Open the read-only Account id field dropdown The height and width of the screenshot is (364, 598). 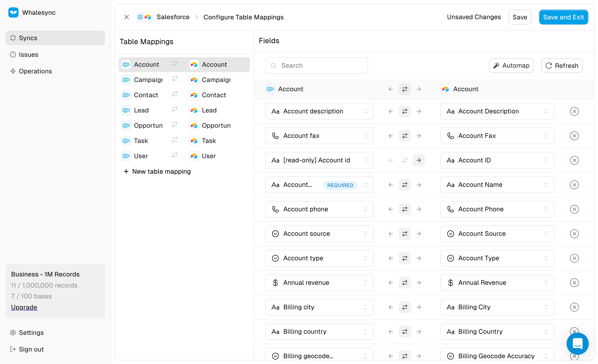(319, 160)
